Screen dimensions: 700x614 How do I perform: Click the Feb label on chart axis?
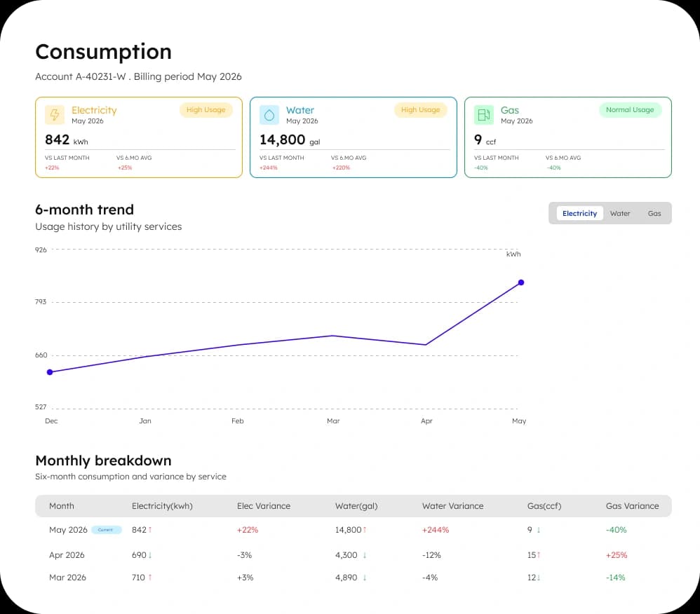238,421
